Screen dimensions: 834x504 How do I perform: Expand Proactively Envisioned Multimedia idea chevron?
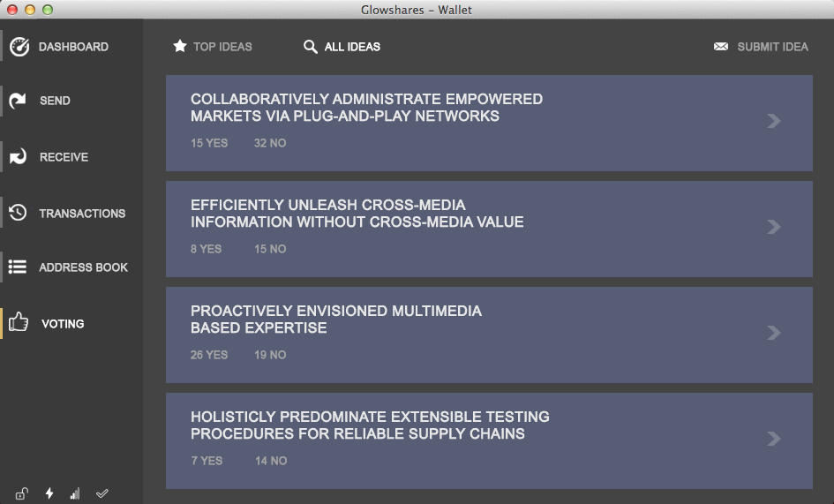coord(774,333)
